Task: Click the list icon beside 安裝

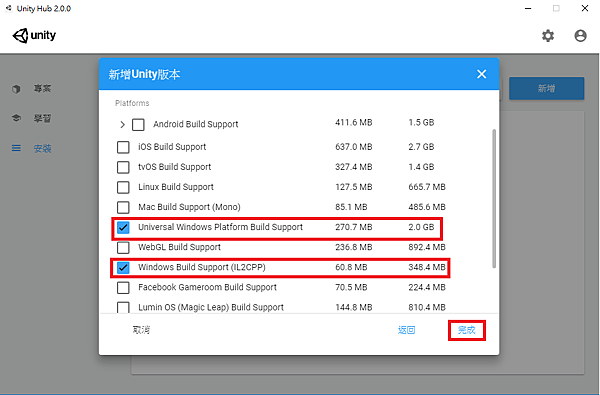Action: (16, 148)
